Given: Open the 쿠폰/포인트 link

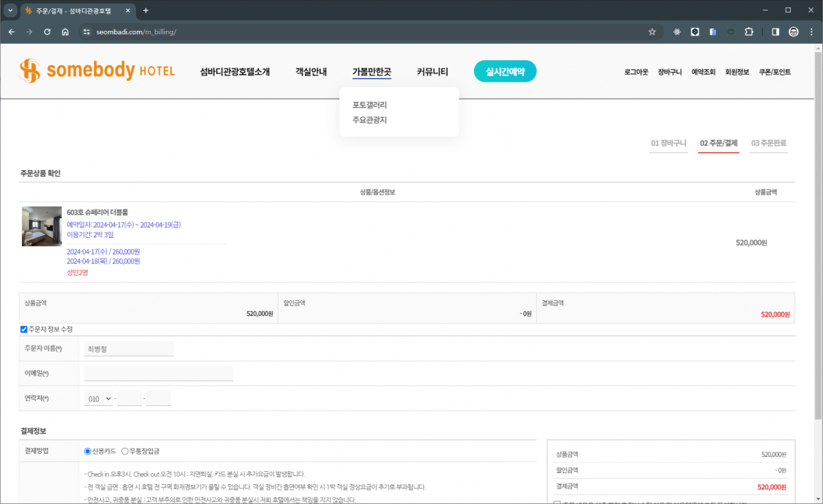Looking at the screenshot, I should (774, 72).
